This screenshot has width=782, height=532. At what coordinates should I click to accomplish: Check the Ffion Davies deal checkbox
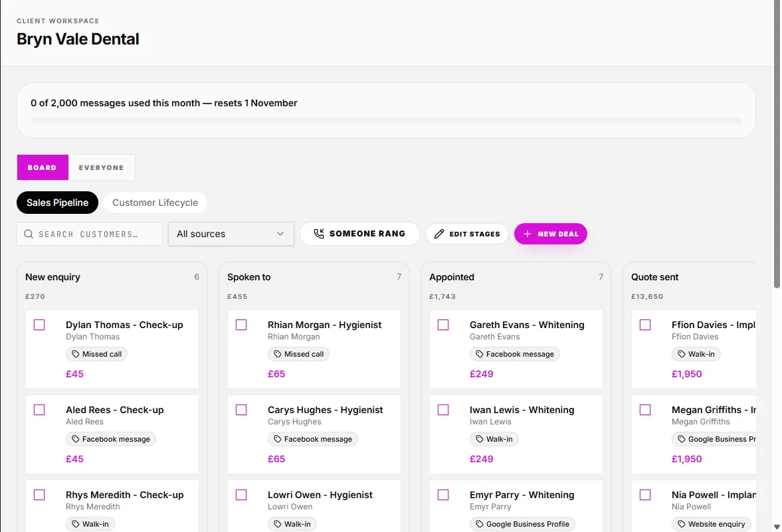[645, 325]
